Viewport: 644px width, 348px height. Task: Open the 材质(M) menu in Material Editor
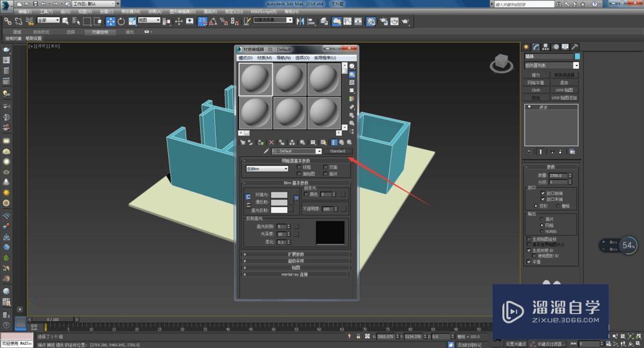264,58
